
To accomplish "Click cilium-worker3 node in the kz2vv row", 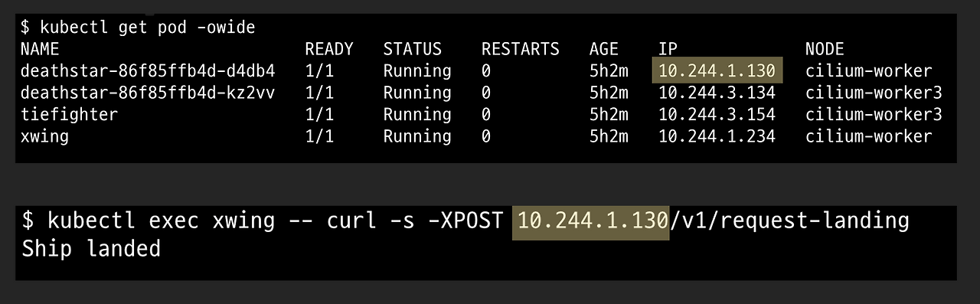I will tap(874, 93).
